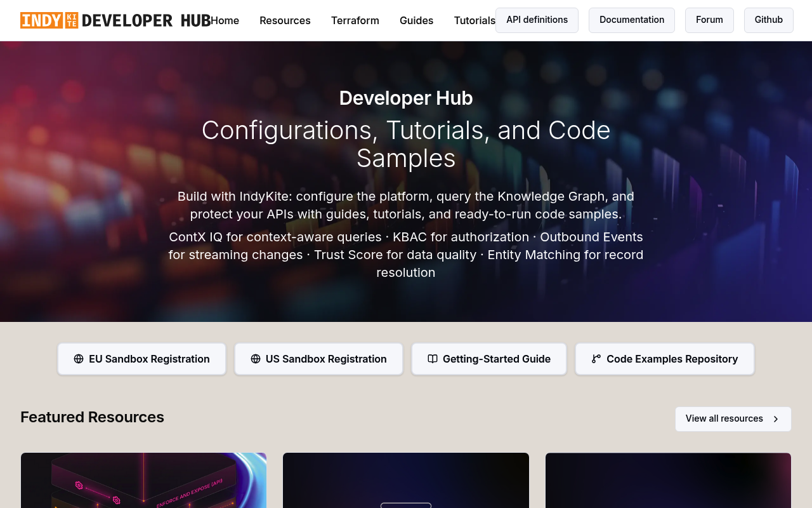This screenshot has width=812, height=508.
Task: Open the Guides navigation item
Action: 416,20
